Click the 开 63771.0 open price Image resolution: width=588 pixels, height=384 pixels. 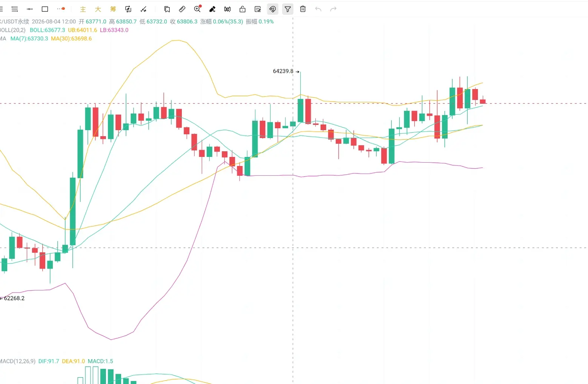tap(92, 22)
